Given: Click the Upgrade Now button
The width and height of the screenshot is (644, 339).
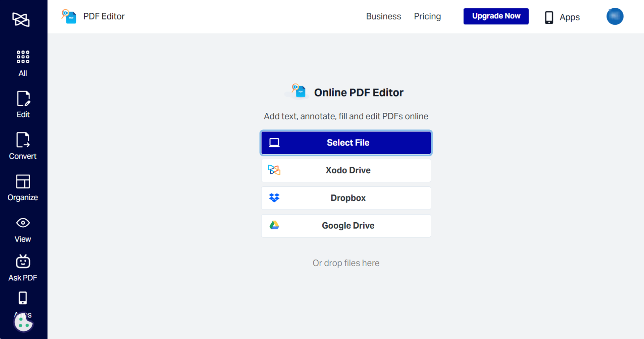Looking at the screenshot, I should (496, 16).
